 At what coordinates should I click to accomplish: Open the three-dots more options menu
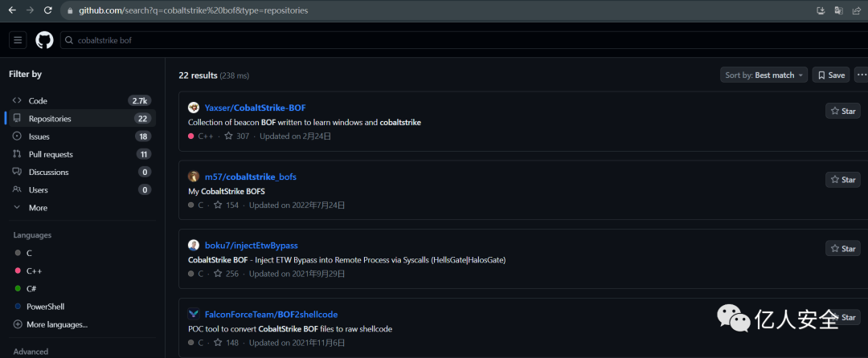[x=862, y=75]
